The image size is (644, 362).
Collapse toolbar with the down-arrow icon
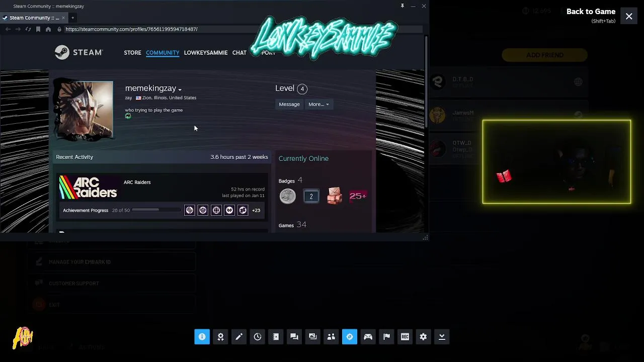pos(442,337)
